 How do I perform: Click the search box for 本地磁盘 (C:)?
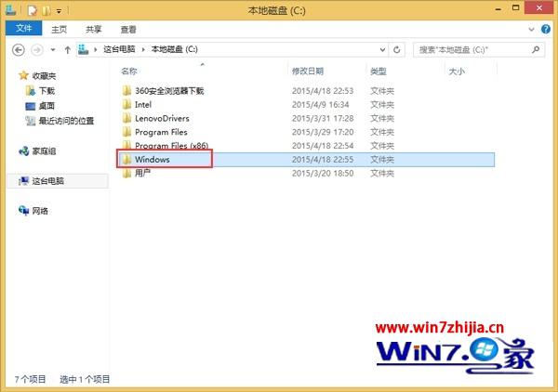478,50
